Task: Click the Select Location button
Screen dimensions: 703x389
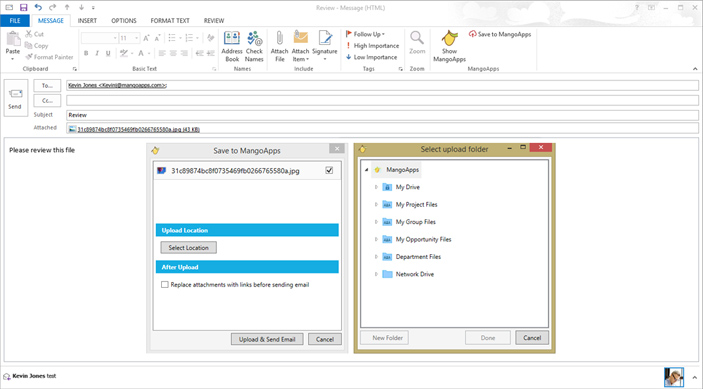Action: tap(189, 248)
